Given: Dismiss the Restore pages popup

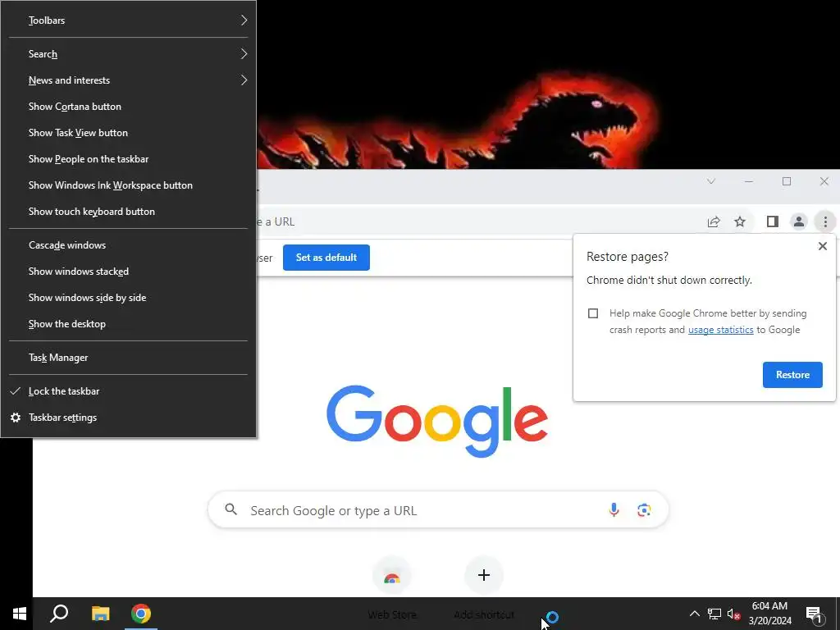Looking at the screenshot, I should tap(822, 246).
